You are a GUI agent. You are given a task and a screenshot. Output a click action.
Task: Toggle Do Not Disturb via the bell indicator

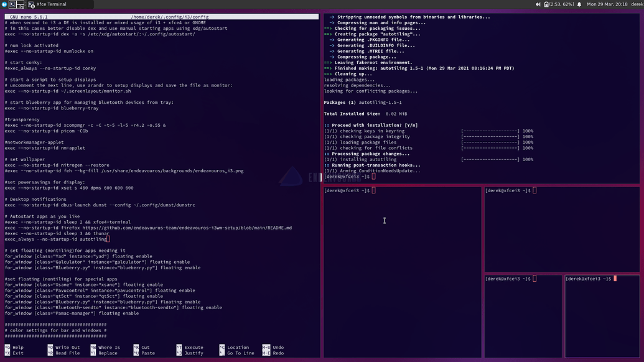[x=579, y=4]
